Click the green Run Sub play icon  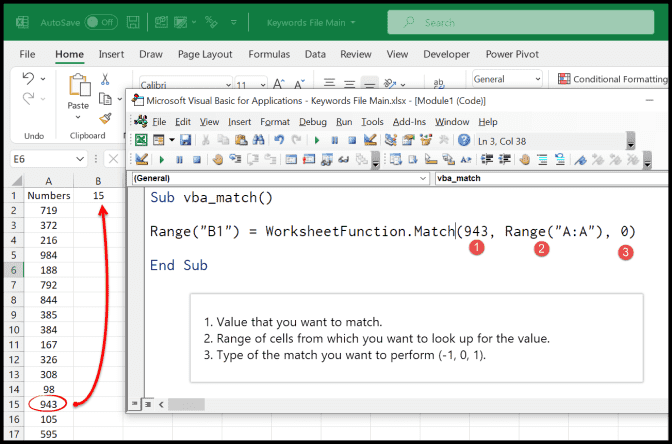tap(317, 140)
